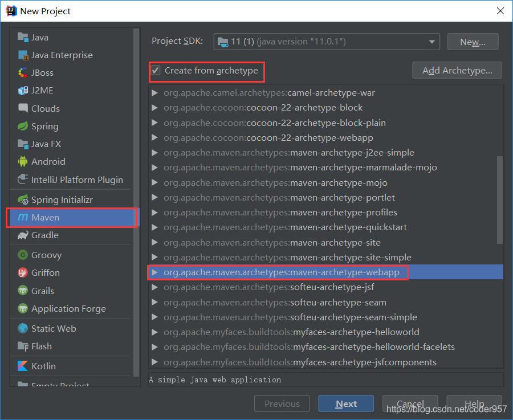
Task: Select maven-archetype-mojo row
Action: (x=326, y=182)
